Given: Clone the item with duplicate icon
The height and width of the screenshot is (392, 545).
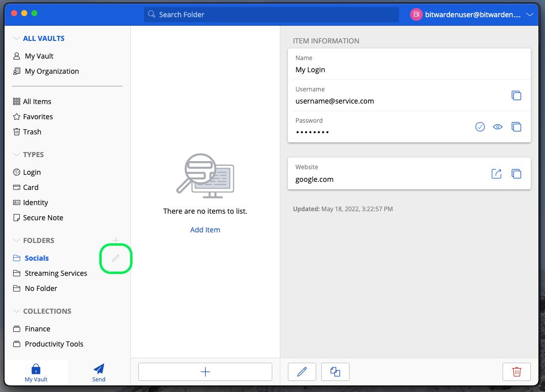Looking at the screenshot, I should coord(335,371).
